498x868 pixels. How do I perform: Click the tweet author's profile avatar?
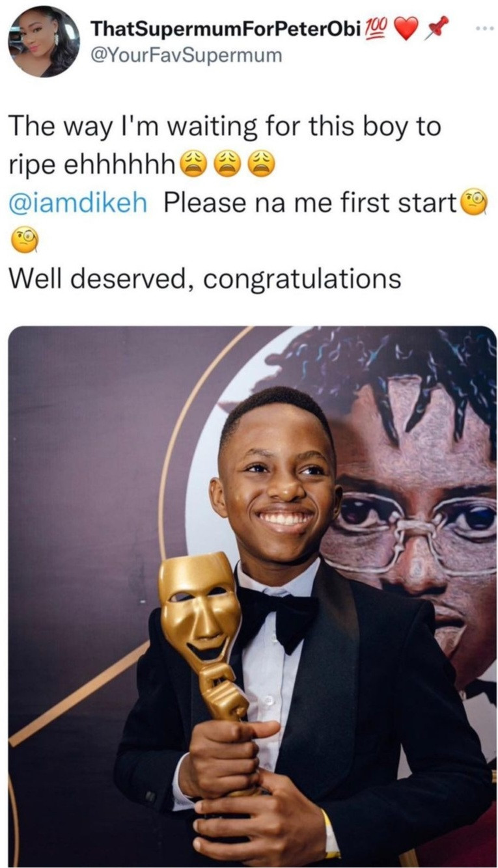[x=44, y=42]
